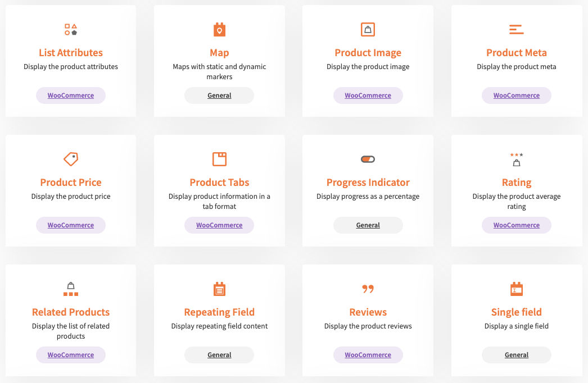Screen dimensions: 588x383
Task: Click the WooCommerce tag under Reviews
Action: [x=368, y=354]
